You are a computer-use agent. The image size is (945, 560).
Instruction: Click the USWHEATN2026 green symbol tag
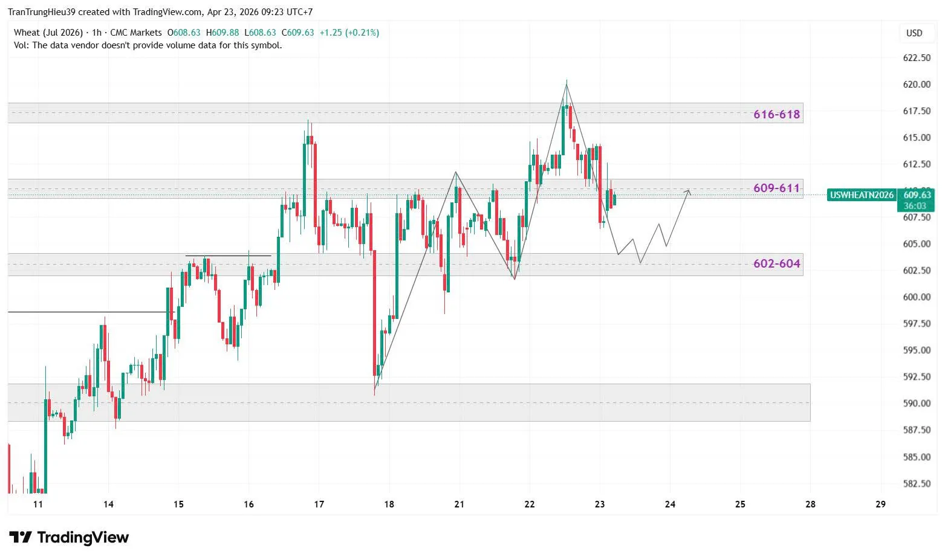862,195
